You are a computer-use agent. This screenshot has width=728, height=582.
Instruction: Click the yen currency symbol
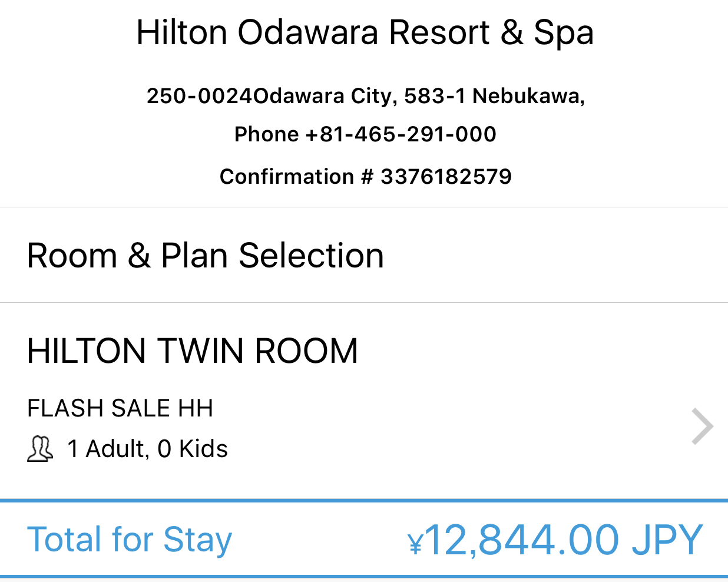point(415,543)
